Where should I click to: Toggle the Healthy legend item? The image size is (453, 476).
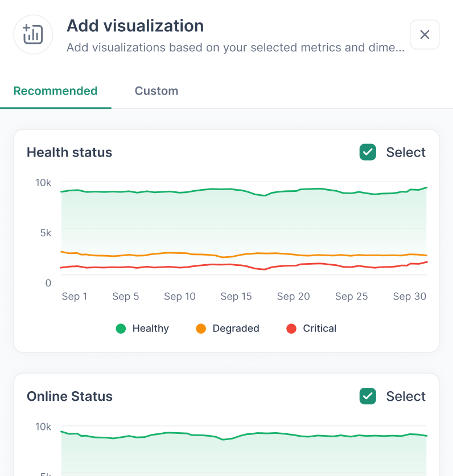(142, 329)
